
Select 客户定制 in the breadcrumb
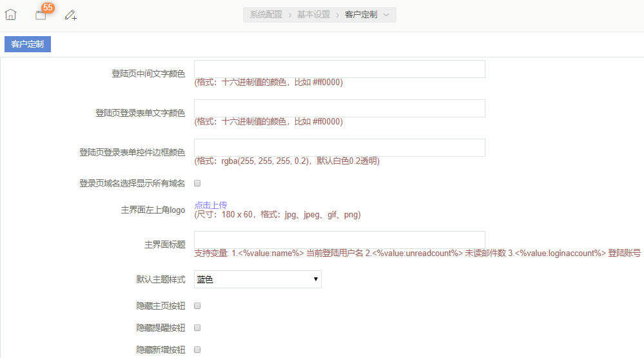click(361, 15)
